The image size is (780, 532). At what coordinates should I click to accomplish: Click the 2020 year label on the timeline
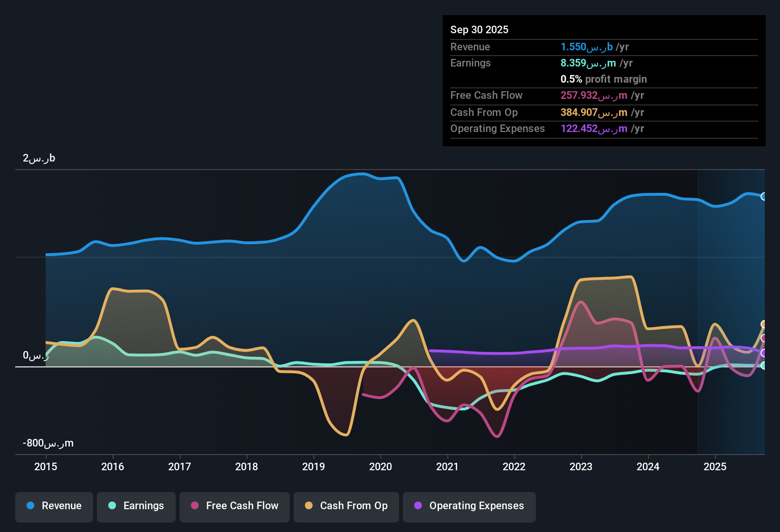[380, 467]
